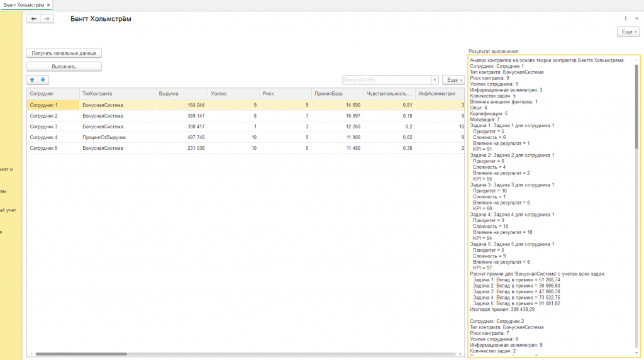Click result line Сотрудник: Сотрудник 2
The width and height of the screenshot is (644, 360).
497,322
